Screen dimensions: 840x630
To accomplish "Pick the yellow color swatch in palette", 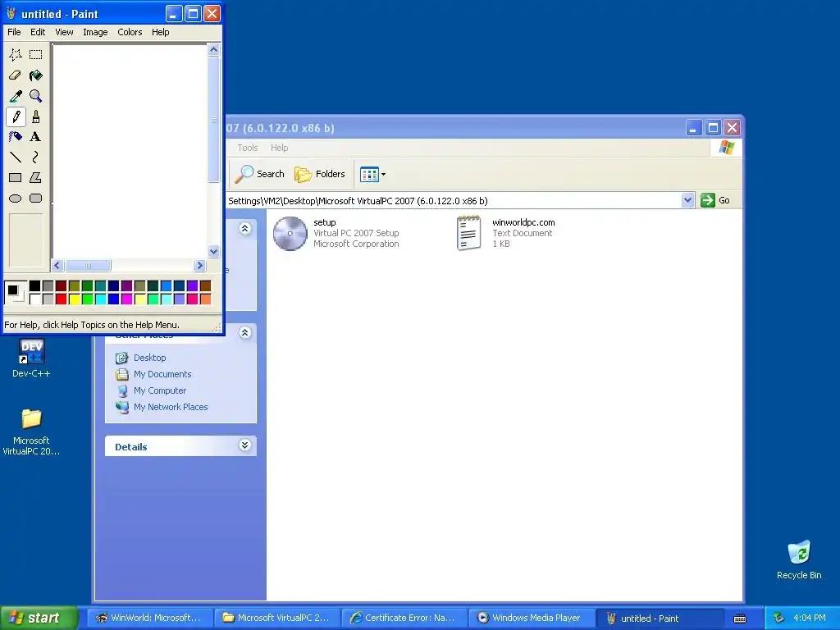I will (75, 299).
